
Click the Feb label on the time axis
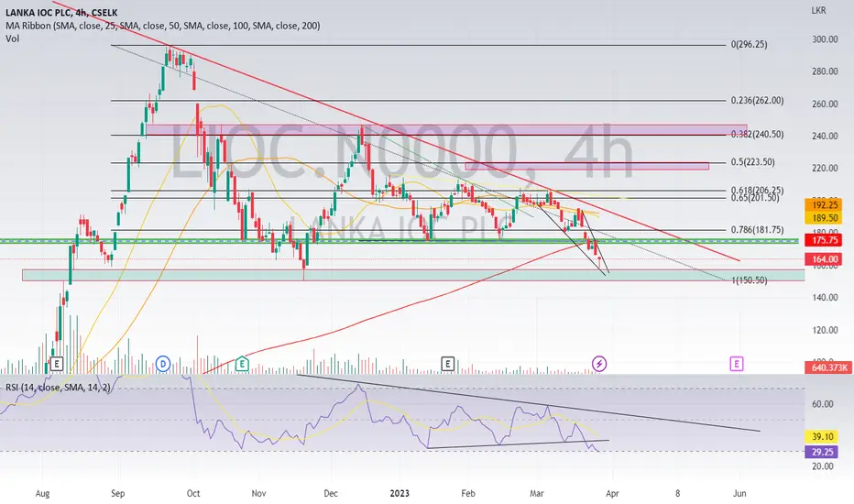click(x=468, y=494)
